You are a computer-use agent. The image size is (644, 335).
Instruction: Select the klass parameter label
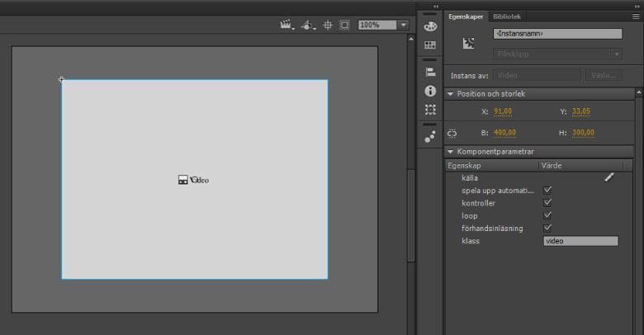(471, 241)
